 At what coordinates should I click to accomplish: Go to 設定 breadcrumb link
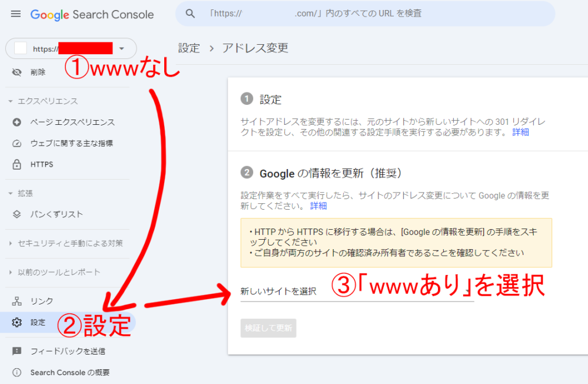click(189, 48)
